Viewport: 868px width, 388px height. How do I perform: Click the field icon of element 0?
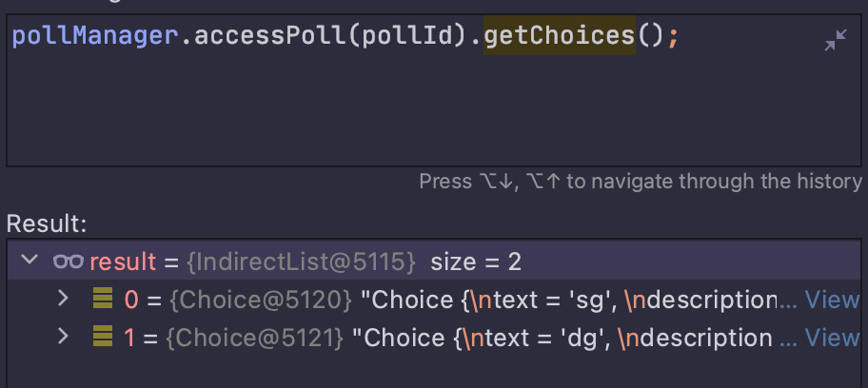coord(103,300)
